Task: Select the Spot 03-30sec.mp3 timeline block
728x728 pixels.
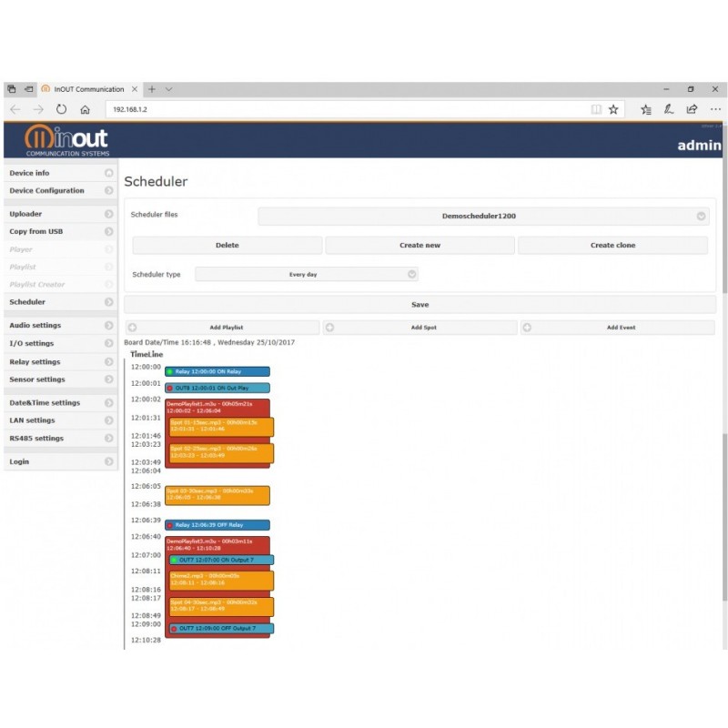Action: (217, 495)
